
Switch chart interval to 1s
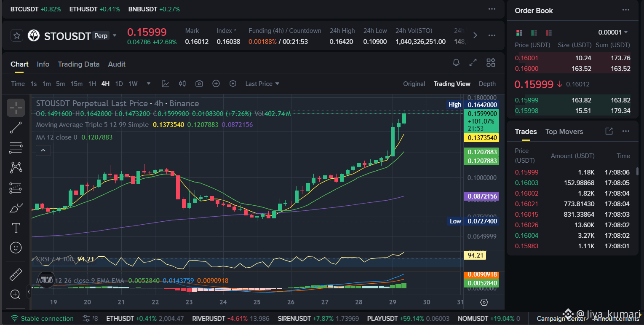click(x=34, y=84)
